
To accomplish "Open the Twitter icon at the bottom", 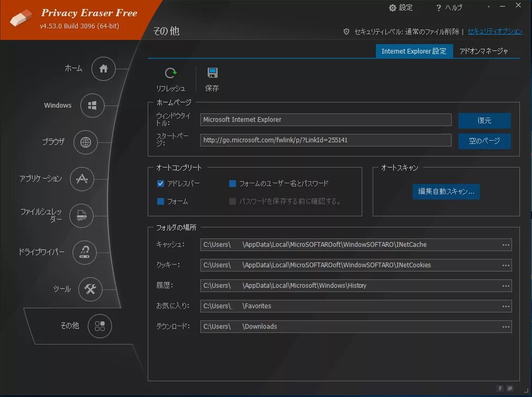I will (x=509, y=388).
